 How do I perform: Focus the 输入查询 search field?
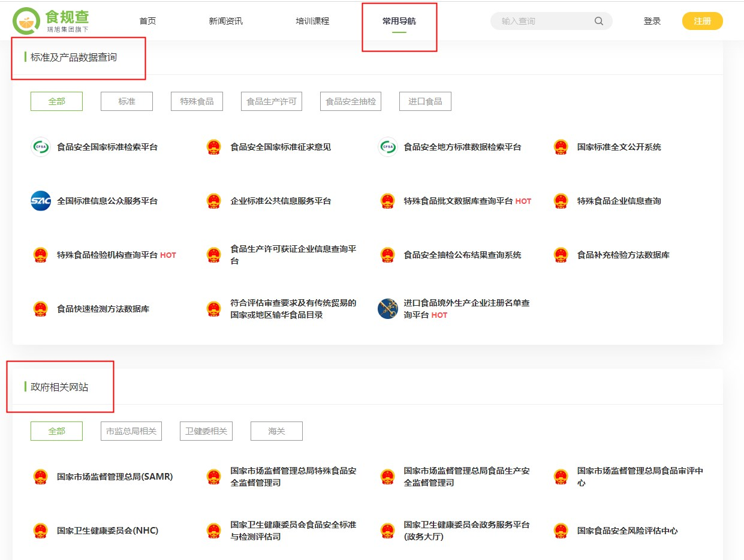(x=543, y=21)
